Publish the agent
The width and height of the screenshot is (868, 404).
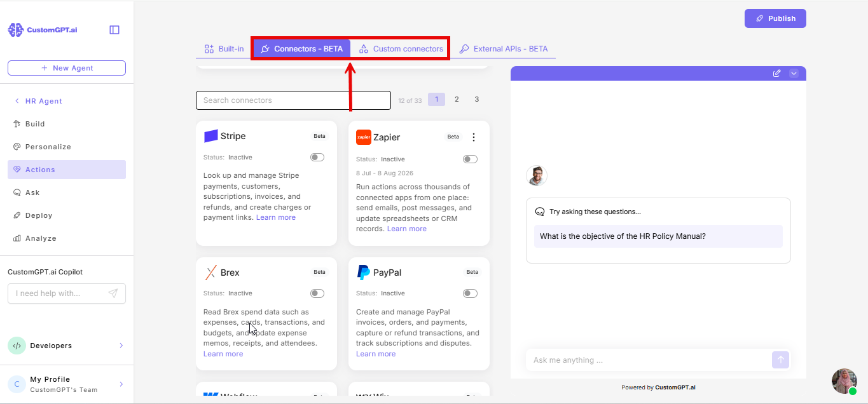pos(775,18)
